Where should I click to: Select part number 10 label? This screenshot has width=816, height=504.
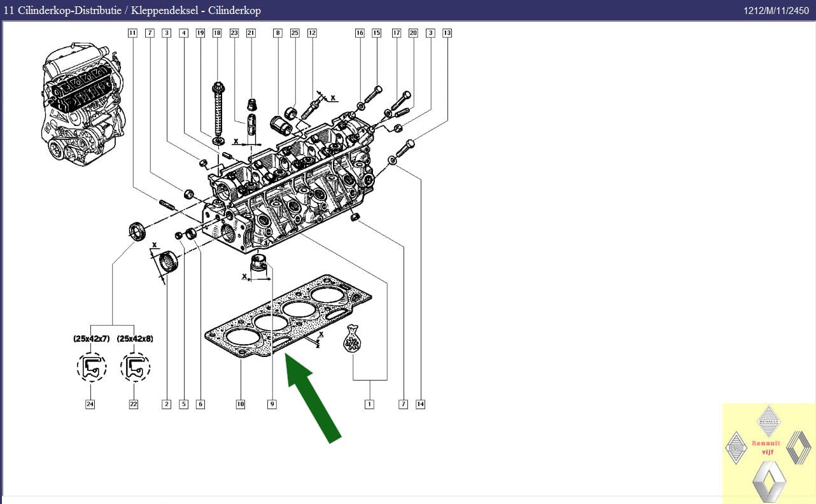point(241,404)
